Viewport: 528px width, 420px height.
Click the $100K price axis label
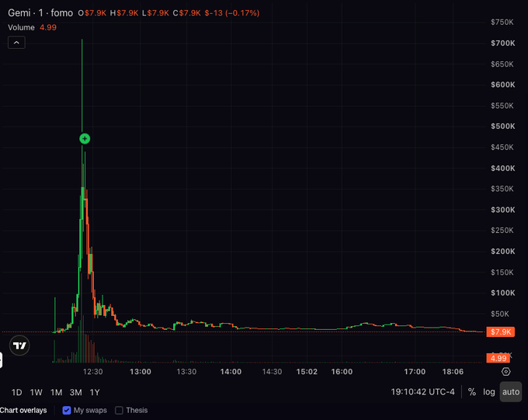[502, 293]
